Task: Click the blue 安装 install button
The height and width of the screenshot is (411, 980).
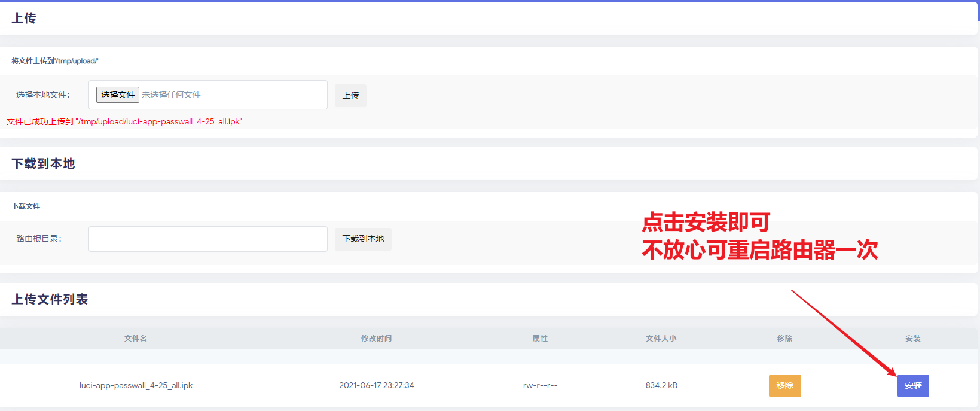Action: (913, 385)
